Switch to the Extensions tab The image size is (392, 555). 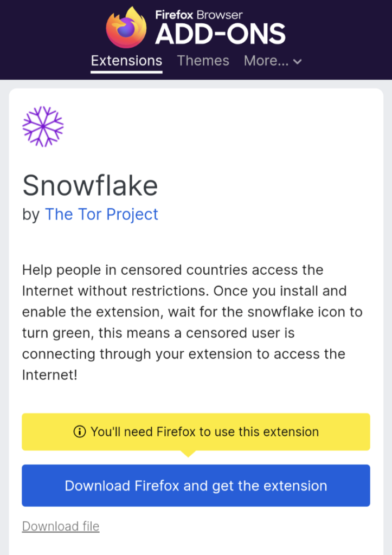126,61
